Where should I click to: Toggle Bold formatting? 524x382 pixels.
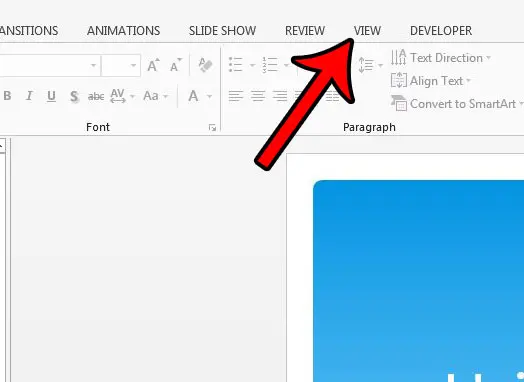7,96
